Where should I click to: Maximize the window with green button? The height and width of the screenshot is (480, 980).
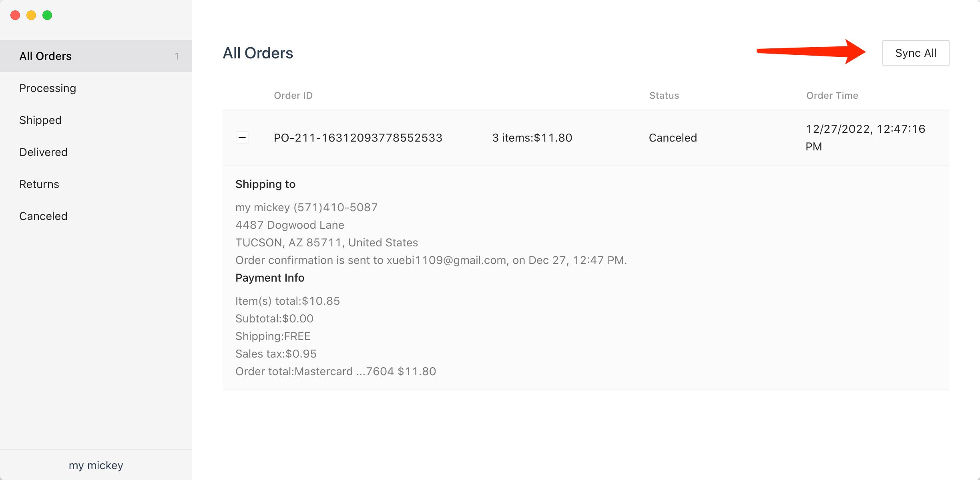point(47,15)
